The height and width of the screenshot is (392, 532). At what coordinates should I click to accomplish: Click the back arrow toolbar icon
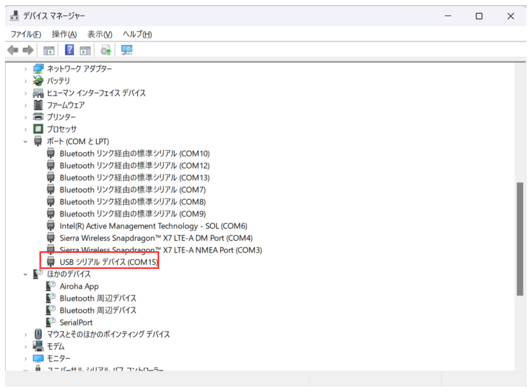click(13, 50)
